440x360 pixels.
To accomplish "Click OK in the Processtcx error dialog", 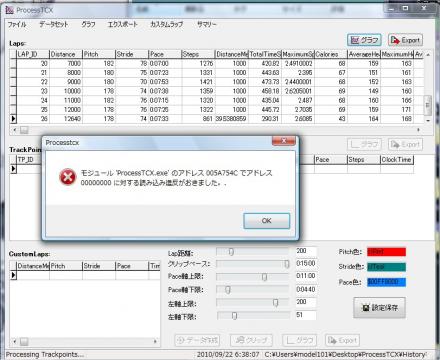I will [x=266, y=221].
